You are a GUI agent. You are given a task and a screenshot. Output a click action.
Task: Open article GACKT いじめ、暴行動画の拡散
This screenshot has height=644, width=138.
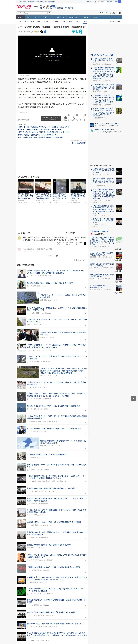click(57, 556)
